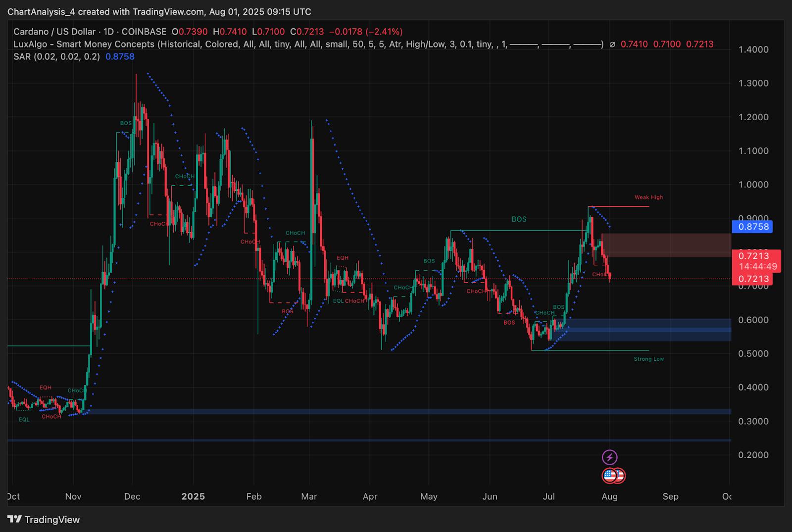This screenshot has height=532, width=792.
Task: Click the Strong Low label
Action: pos(648,359)
